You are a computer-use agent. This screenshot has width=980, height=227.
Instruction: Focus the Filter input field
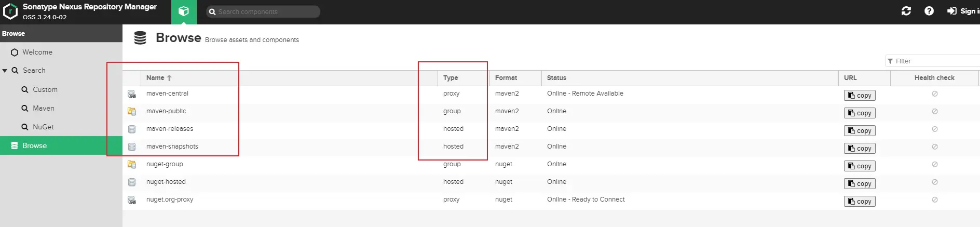point(933,61)
